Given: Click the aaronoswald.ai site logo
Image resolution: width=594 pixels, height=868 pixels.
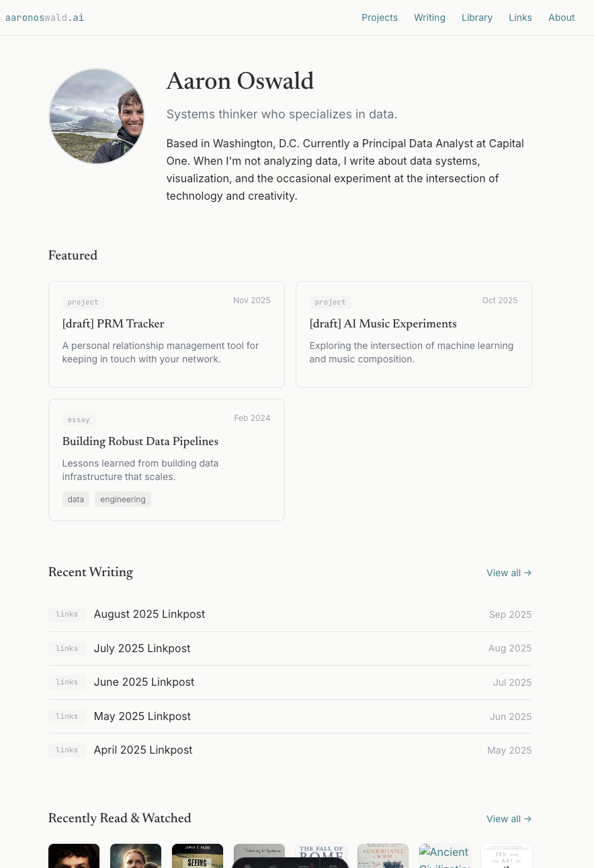Looking at the screenshot, I should click(44, 17).
